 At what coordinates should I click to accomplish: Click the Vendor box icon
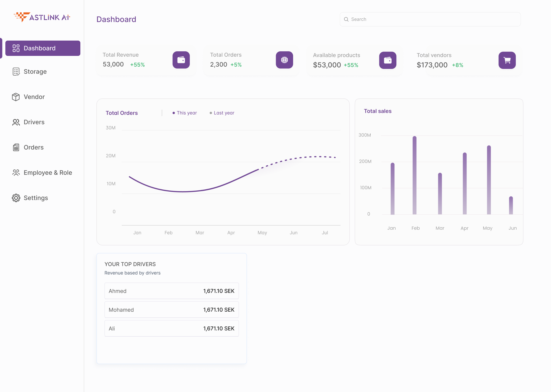[x=16, y=97]
